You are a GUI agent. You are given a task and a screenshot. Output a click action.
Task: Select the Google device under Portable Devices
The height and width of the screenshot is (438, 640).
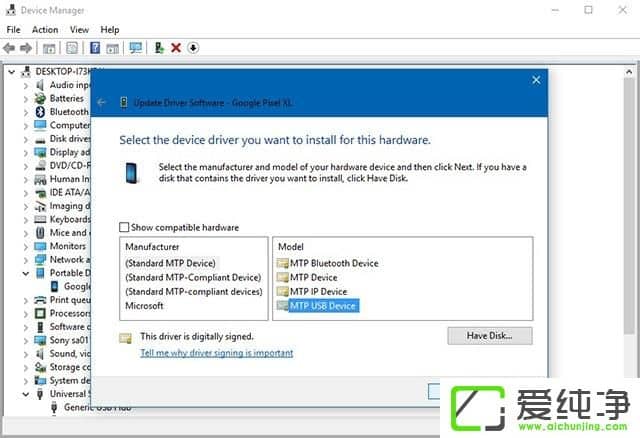tap(77, 286)
